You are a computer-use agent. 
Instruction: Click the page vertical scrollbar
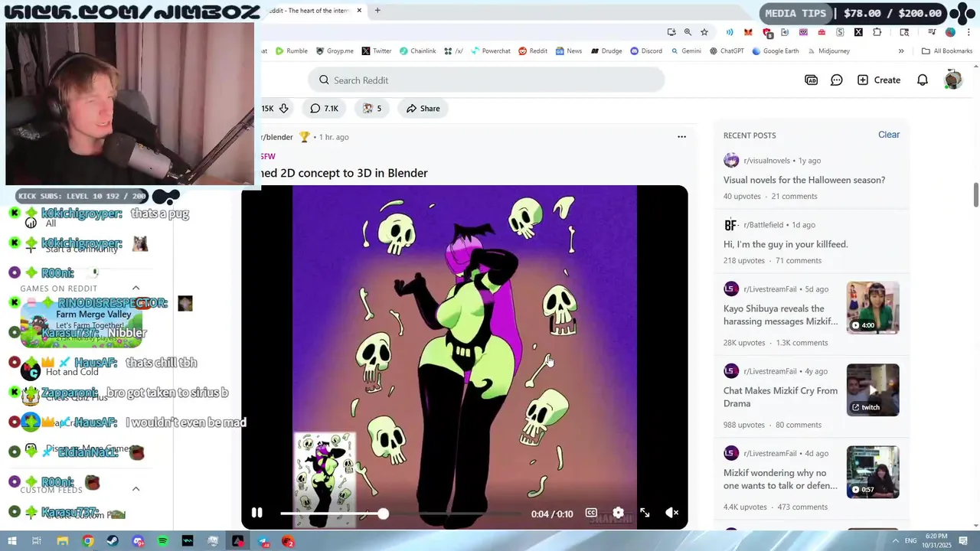pyautogui.click(x=976, y=194)
